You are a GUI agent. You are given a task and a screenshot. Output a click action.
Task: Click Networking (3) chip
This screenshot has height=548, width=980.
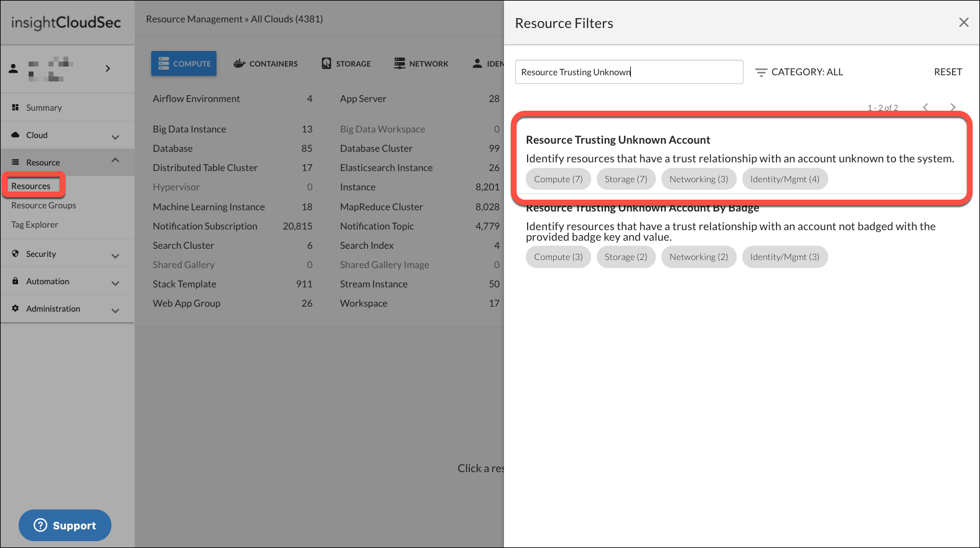[x=699, y=179]
